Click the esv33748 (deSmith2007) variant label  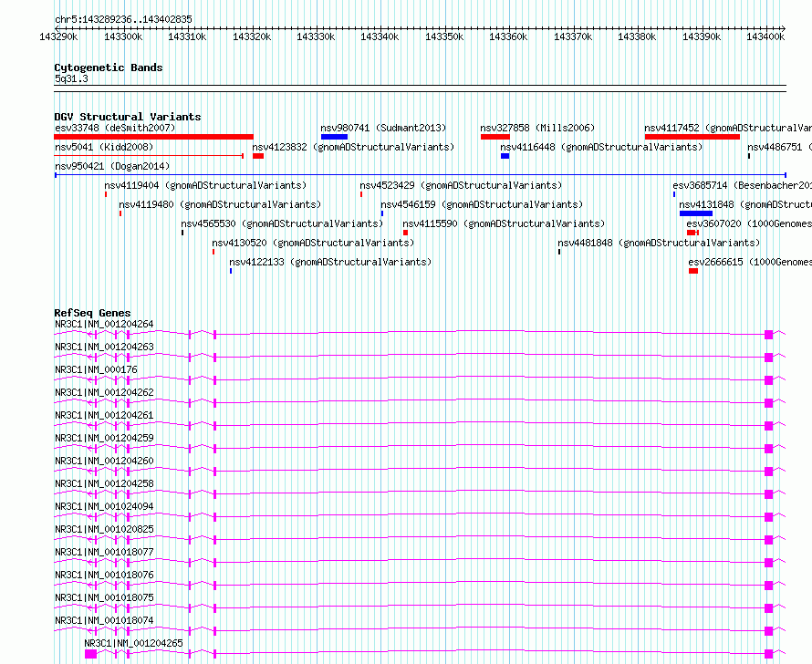115,128
